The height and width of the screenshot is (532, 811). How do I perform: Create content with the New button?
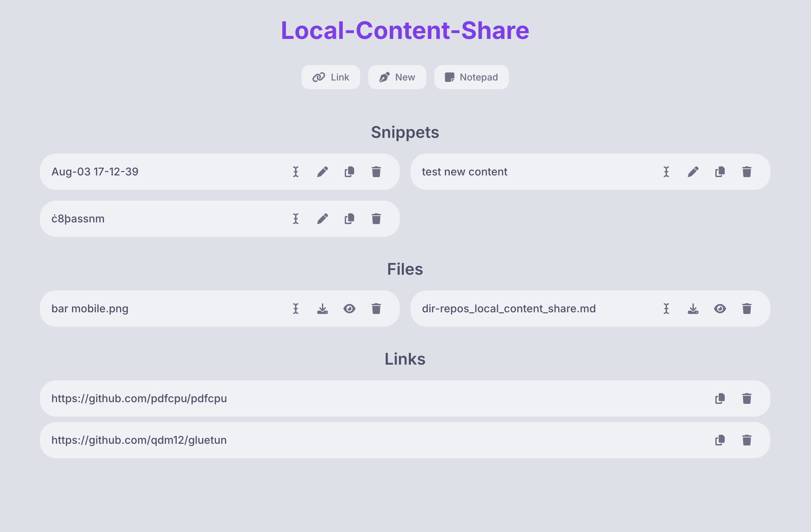coord(397,77)
